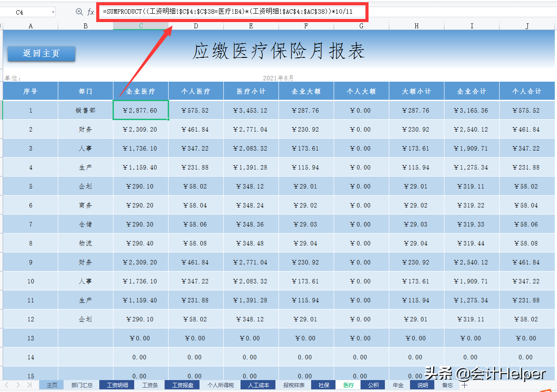Open the 报税样表 sheet
This screenshot has height=392, width=557.
[x=294, y=385]
